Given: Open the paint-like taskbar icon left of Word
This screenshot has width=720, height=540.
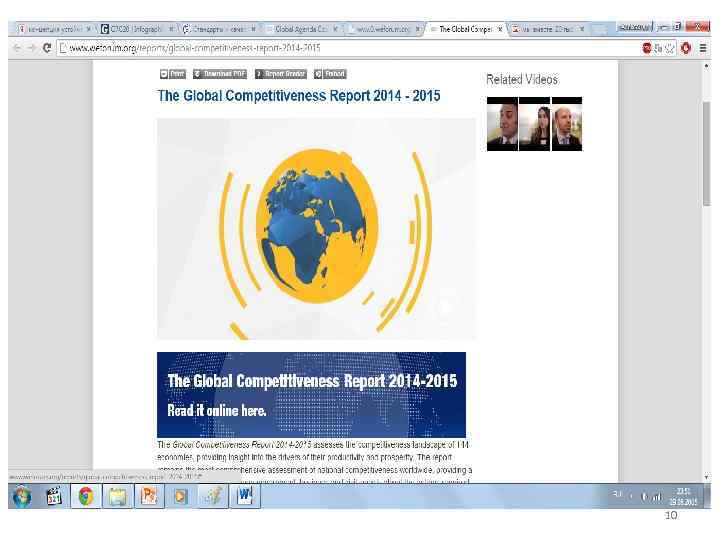Looking at the screenshot, I should (213, 496).
